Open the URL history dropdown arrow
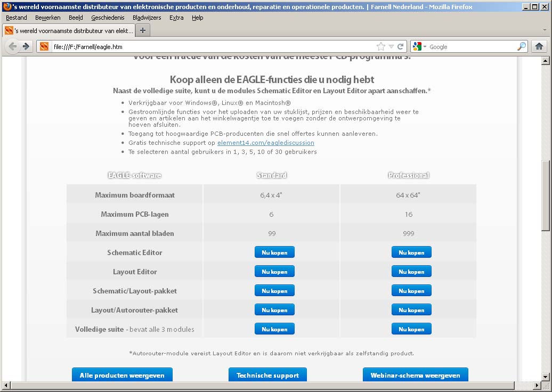The width and height of the screenshot is (552, 392). point(391,46)
